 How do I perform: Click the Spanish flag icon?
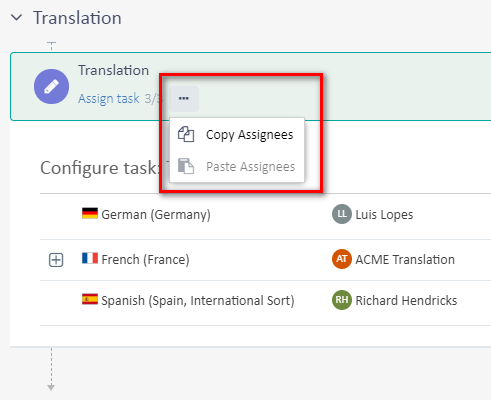[90, 299]
